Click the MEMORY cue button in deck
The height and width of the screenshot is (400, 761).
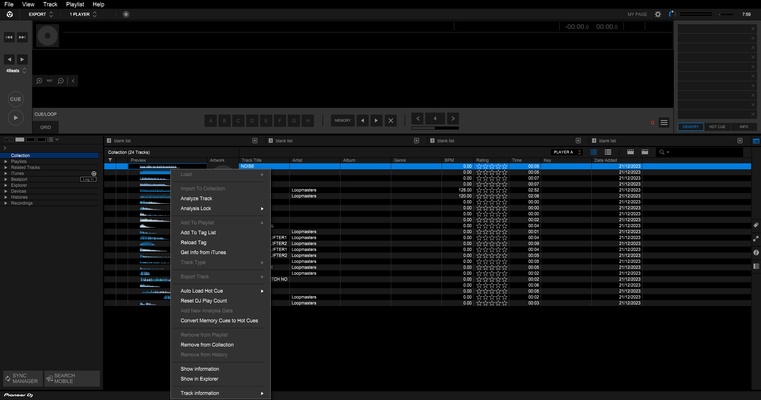[343, 120]
